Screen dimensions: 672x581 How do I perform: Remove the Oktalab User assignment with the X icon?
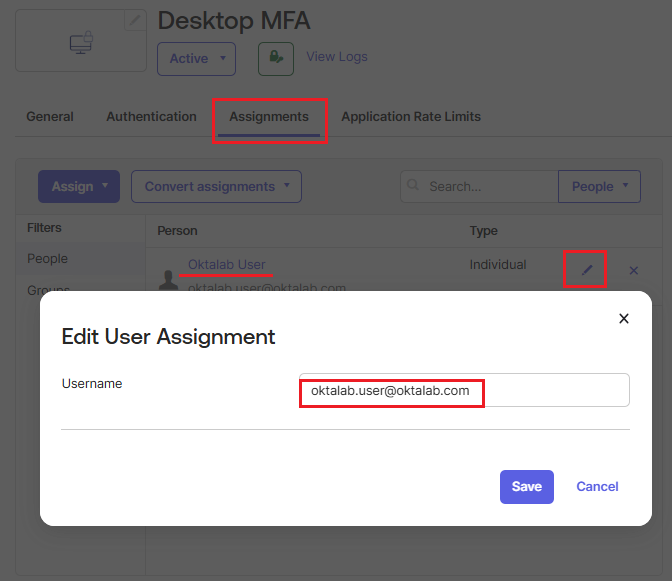point(634,270)
